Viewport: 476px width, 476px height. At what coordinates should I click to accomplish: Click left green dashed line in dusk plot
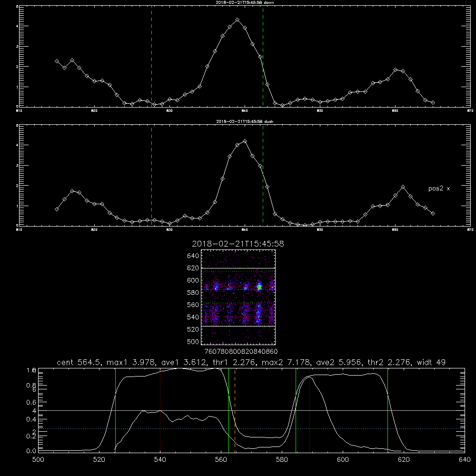coord(151,175)
